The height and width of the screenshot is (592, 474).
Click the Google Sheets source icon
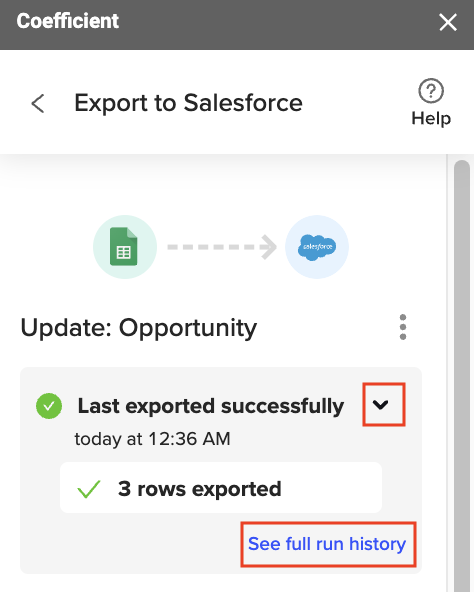125,247
